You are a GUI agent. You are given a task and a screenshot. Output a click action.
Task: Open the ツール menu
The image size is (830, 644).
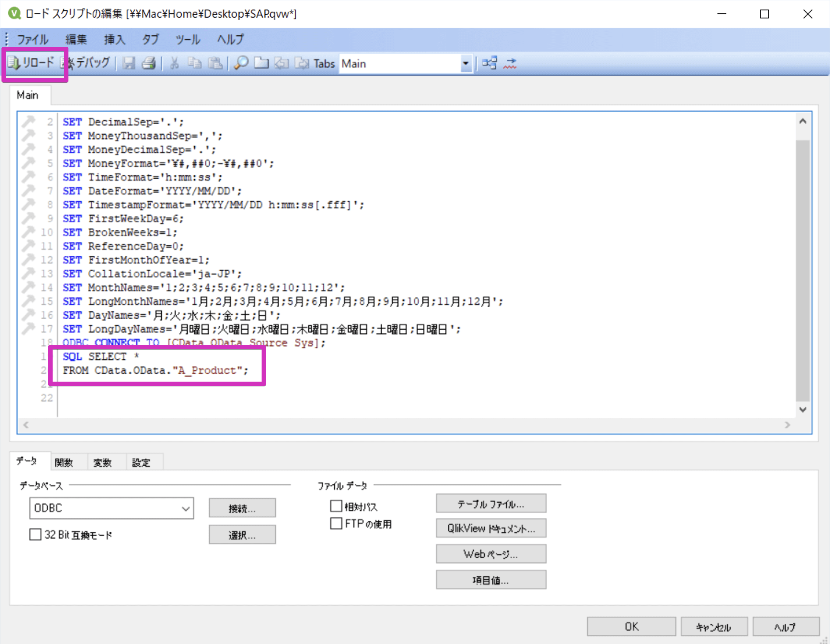pyautogui.click(x=187, y=39)
